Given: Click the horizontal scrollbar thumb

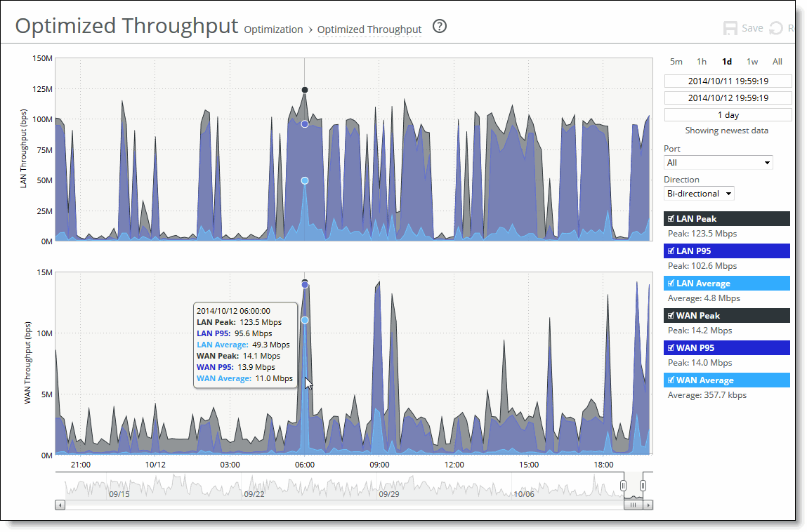Looking at the screenshot, I should 633,505.
